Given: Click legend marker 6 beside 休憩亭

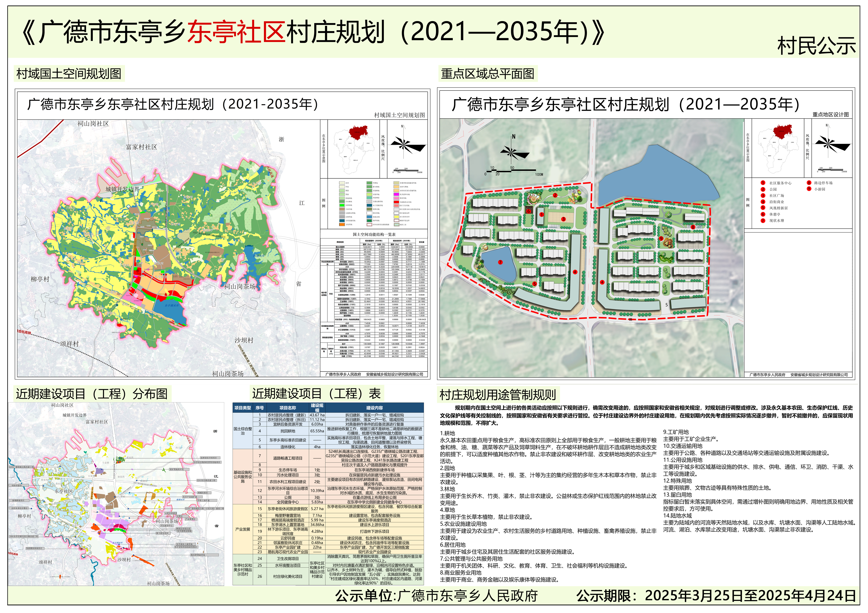Looking at the screenshot, I should [x=763, y=214].
